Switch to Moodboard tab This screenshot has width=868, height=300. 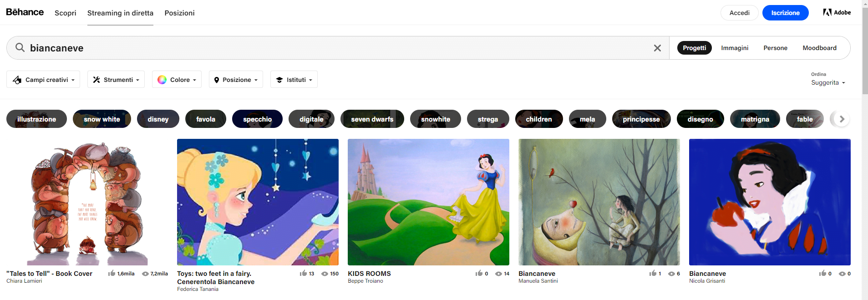[x=819, y=48]
